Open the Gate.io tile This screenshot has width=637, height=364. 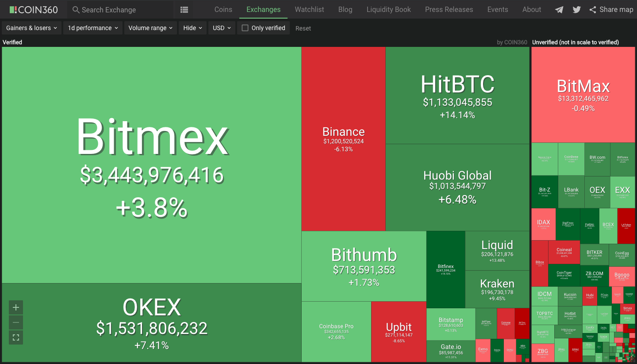451,351
